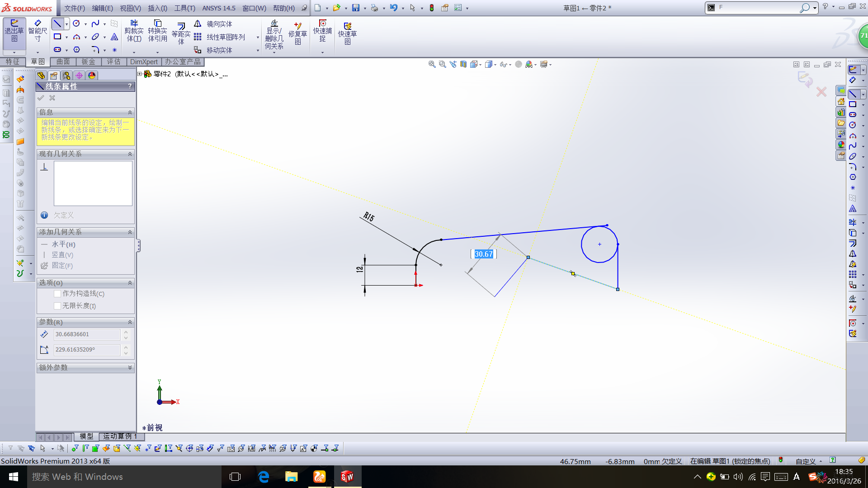Collapse the 参数(R) section
This screenshot has height=488, width=868.
130,322
